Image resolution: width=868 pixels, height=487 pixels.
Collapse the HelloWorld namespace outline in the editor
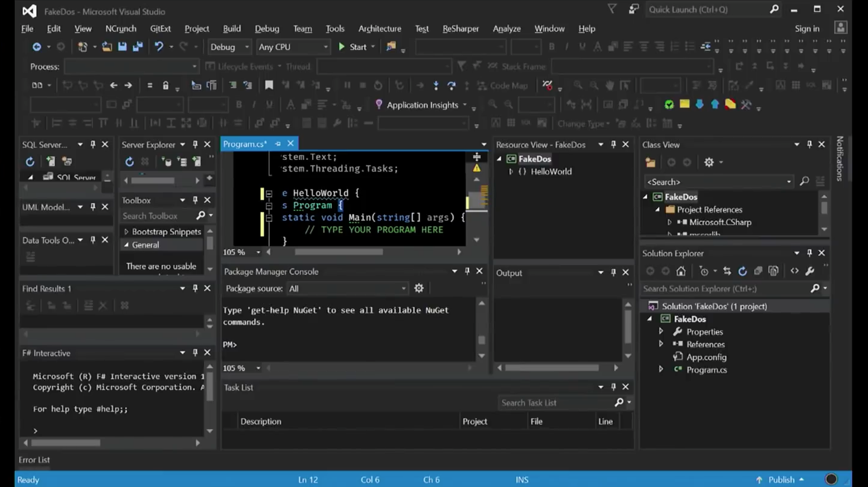coord(269,193)
